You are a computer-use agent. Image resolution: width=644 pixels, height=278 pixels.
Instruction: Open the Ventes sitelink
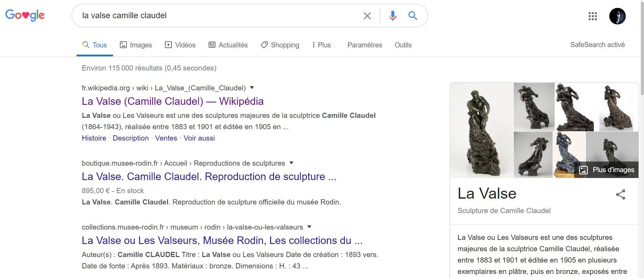(x=166, y=138)
